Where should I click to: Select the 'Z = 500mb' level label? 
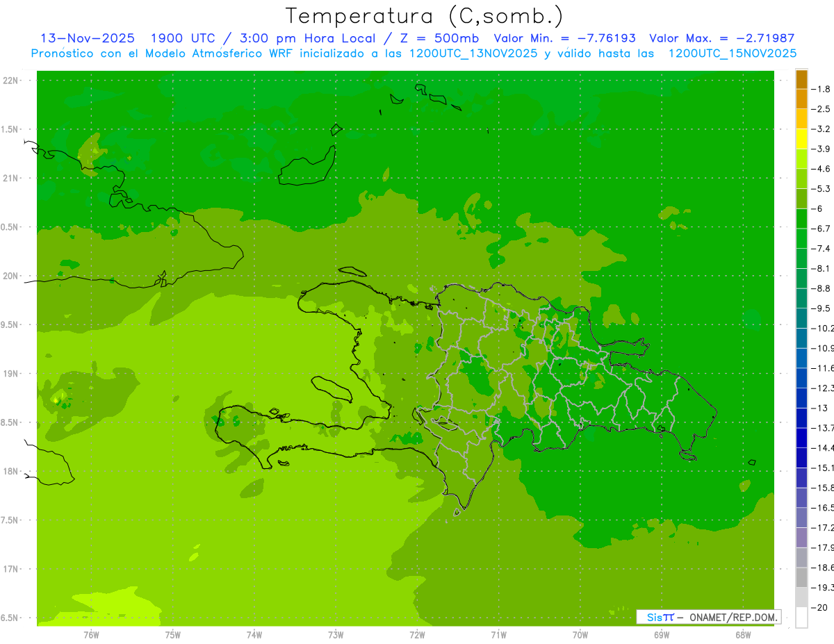tap(438, 38)
